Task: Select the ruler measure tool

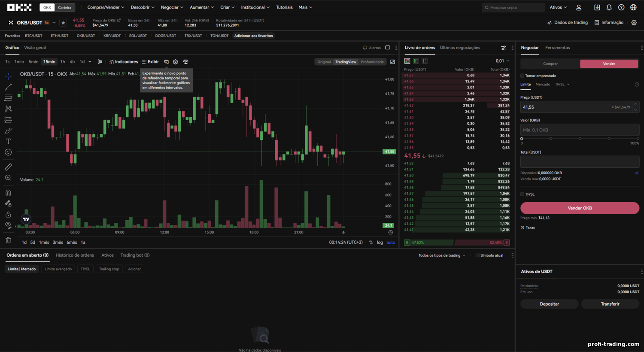Action: 8,167
